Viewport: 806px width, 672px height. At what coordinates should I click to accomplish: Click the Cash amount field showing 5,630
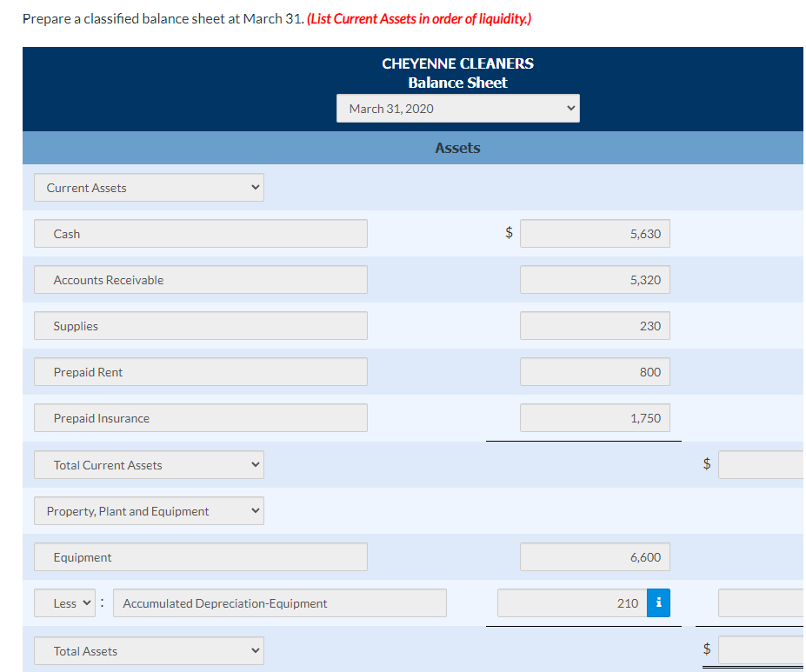click(x=594, y=233)
